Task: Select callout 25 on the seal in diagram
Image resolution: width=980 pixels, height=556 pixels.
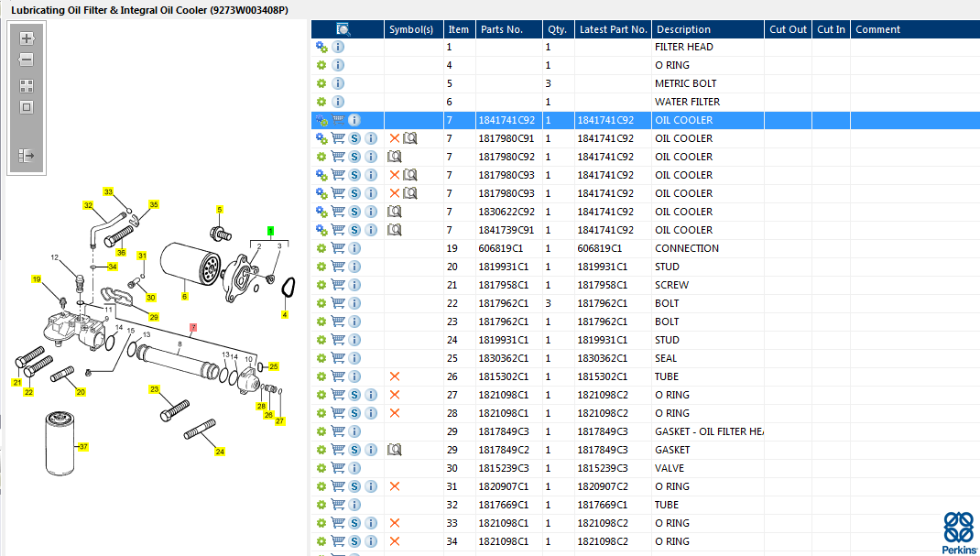Action: 274,366
